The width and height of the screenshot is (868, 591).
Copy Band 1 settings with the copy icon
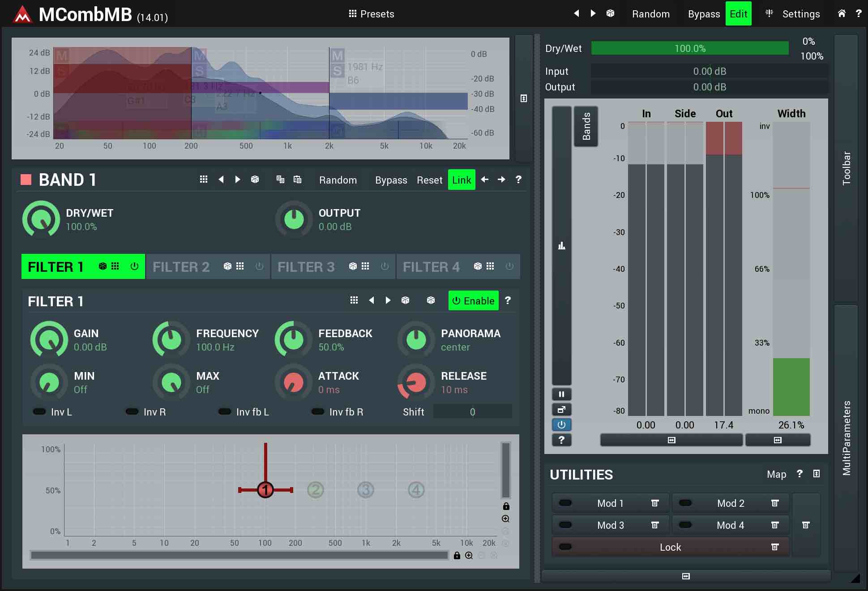click(280, 180)
